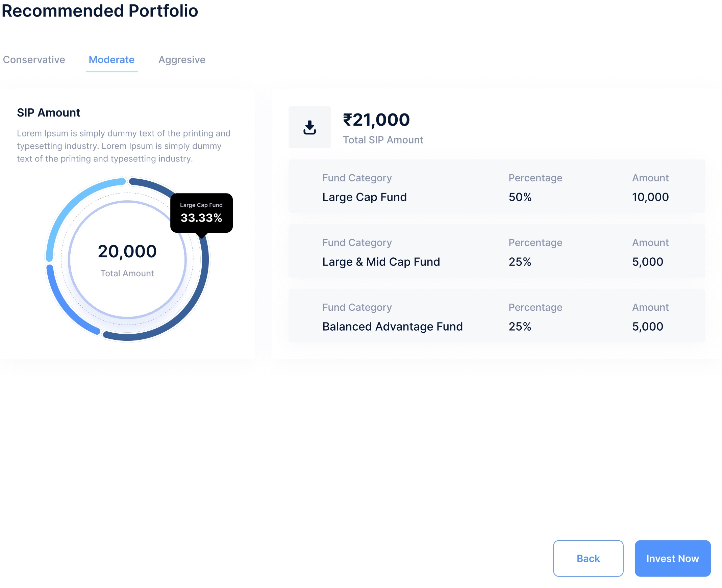Screen dimensions: 722x588
Task: Select the Moderate portfolio tab
Action: pos(111,60)
